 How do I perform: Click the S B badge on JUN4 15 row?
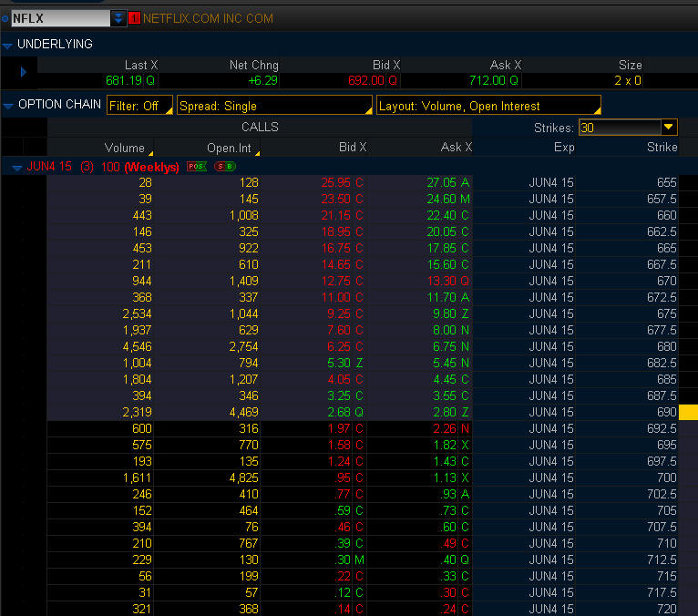coord(223,167)
